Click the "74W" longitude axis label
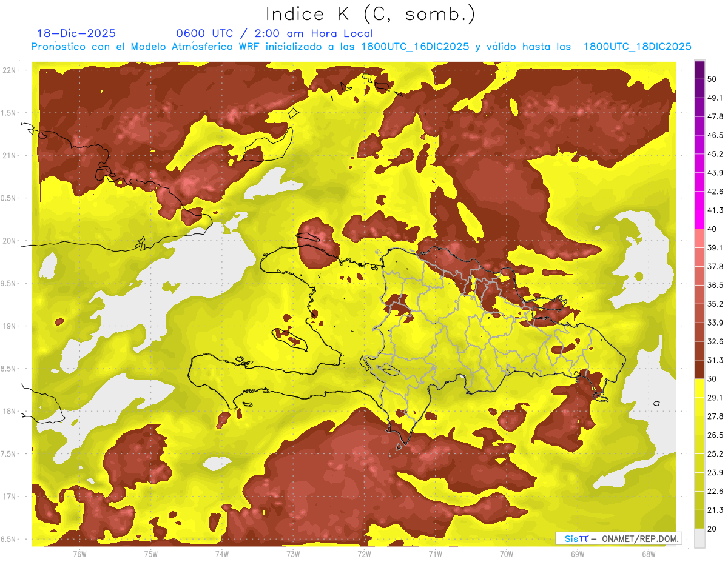Screen dimensions: 728x562 [222, 554]
